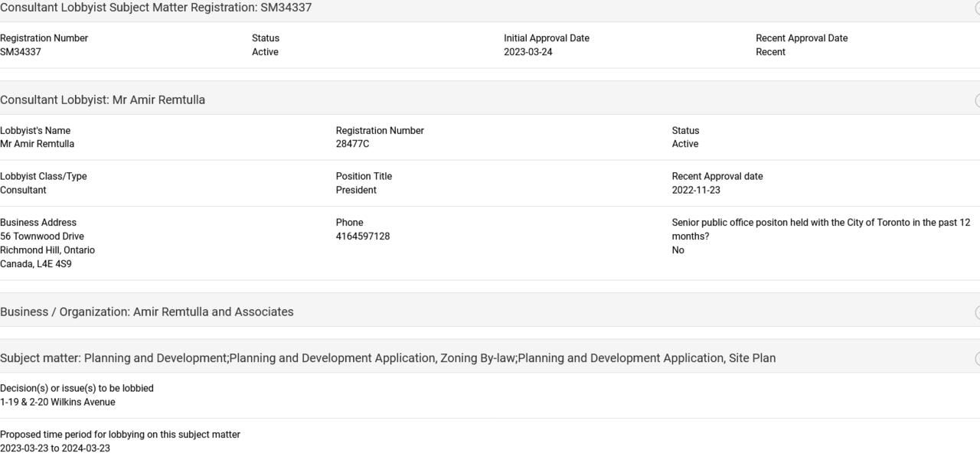The image size is (980, 463).
Task: Click the lobbying period 2023-03-23 to 2024-03-23
Action: click(x=55, y=448)
